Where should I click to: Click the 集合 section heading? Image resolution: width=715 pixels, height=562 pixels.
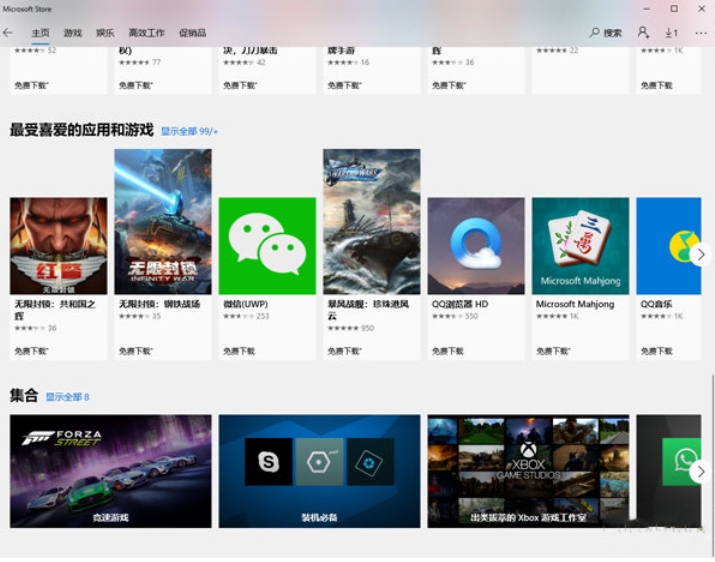point(24,395)
